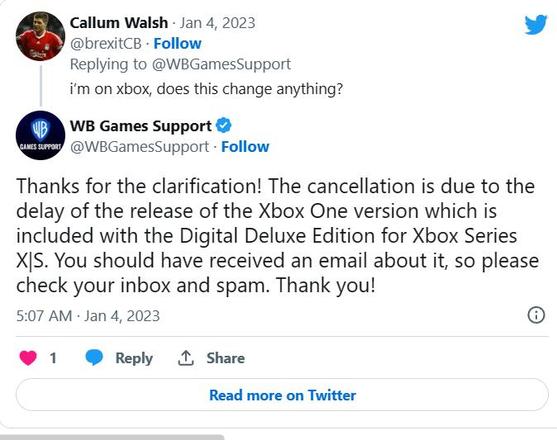Click the WB Games Support verified badge

[x=224, y=126]
